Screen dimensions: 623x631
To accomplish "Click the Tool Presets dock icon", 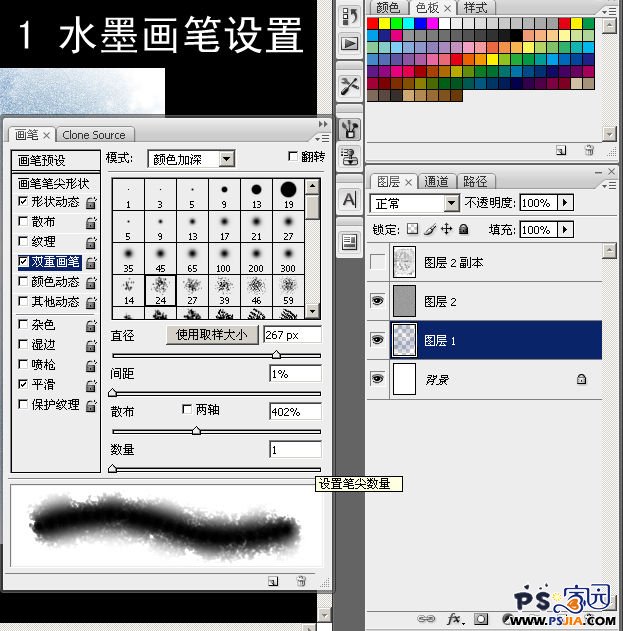I will coord(350,85).
